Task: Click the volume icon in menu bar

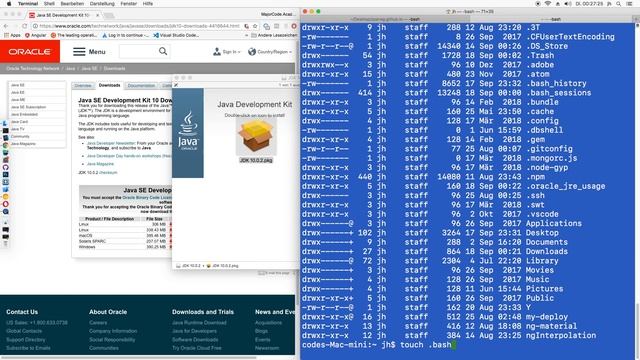Action: pyautogui.click(x=567, y=4)
